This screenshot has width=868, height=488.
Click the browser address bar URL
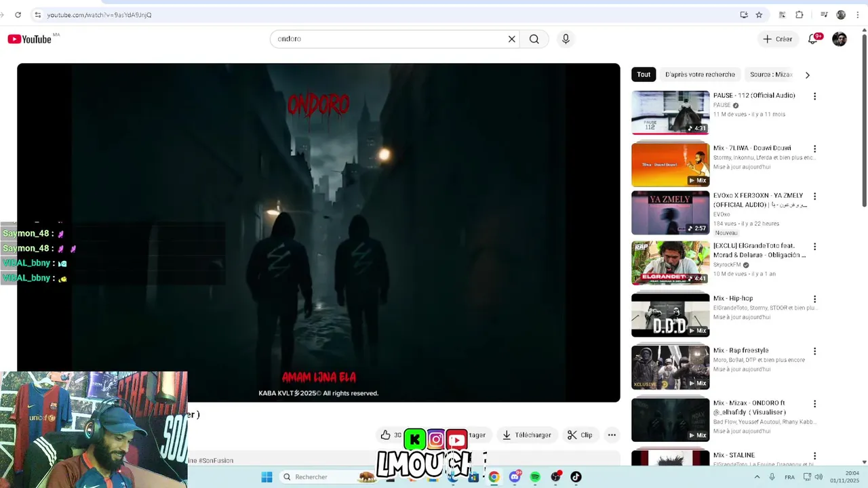tap(99, 15)
